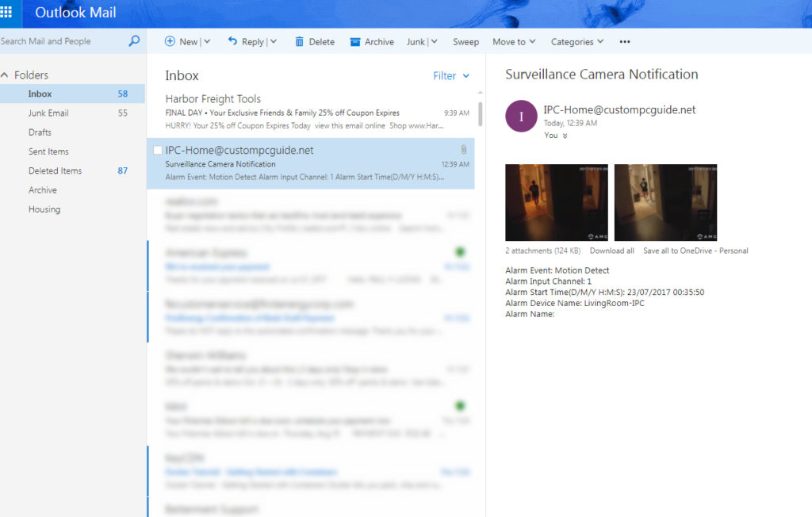This screenshot has height=517, width=812.
Task: Click the Alarm Device Name: LivingRoom-IPC line
Action: tap(575, 303)
